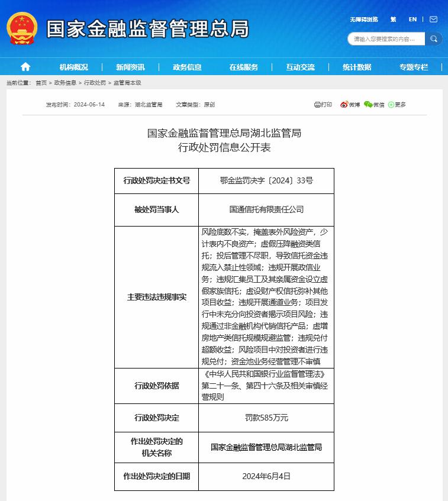Select the 在线服务 menu item
448x501 pixels.
tap(244, 67)
